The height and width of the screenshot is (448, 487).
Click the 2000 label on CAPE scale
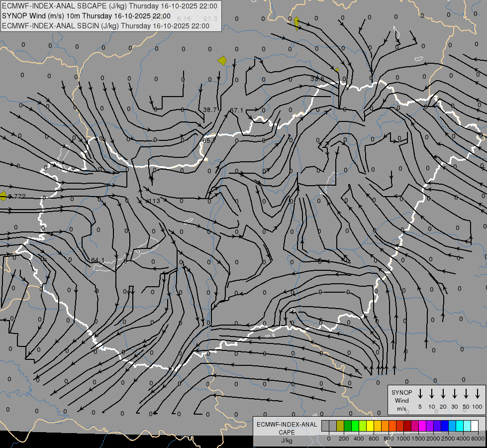(x=433, y=439)
